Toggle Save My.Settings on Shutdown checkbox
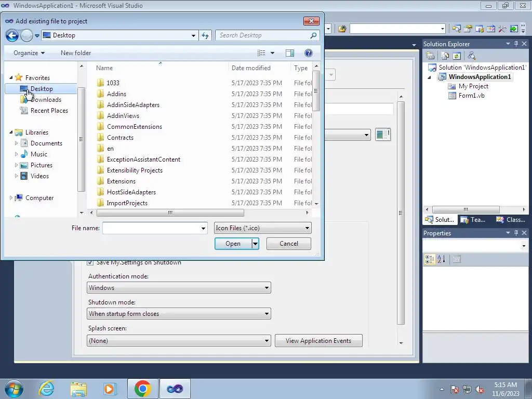 point(90,262)
